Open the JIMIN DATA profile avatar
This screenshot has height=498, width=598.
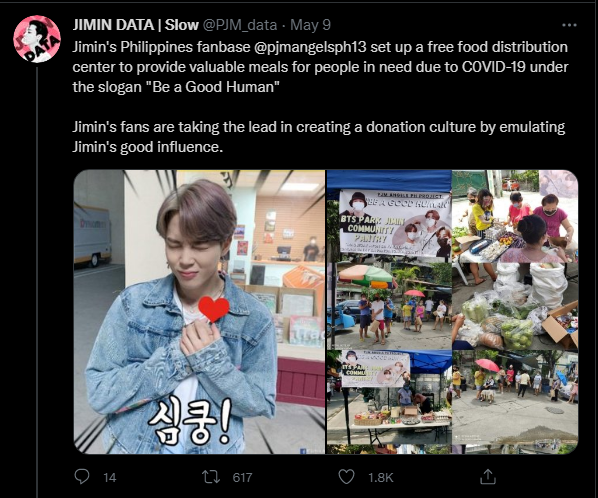37,39
